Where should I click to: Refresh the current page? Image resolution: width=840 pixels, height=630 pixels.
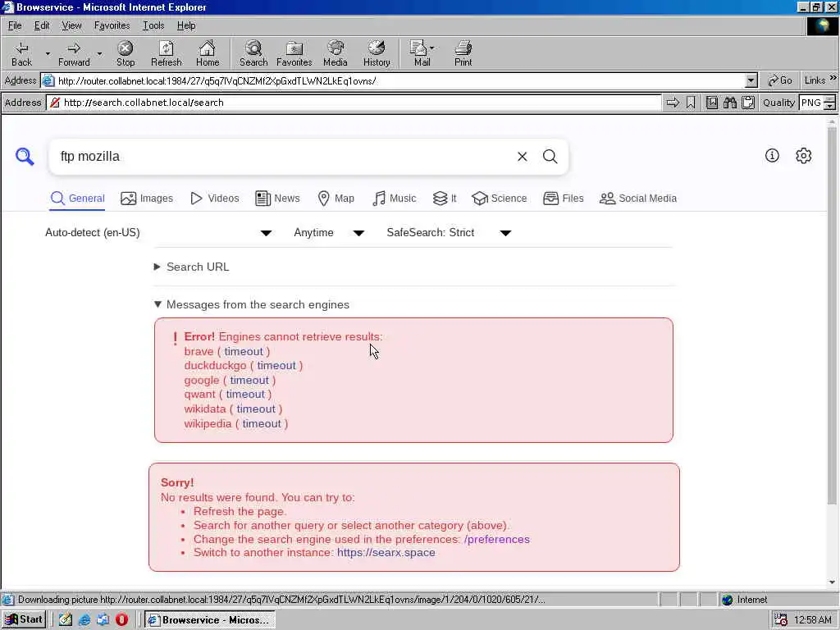pos(166,53)
